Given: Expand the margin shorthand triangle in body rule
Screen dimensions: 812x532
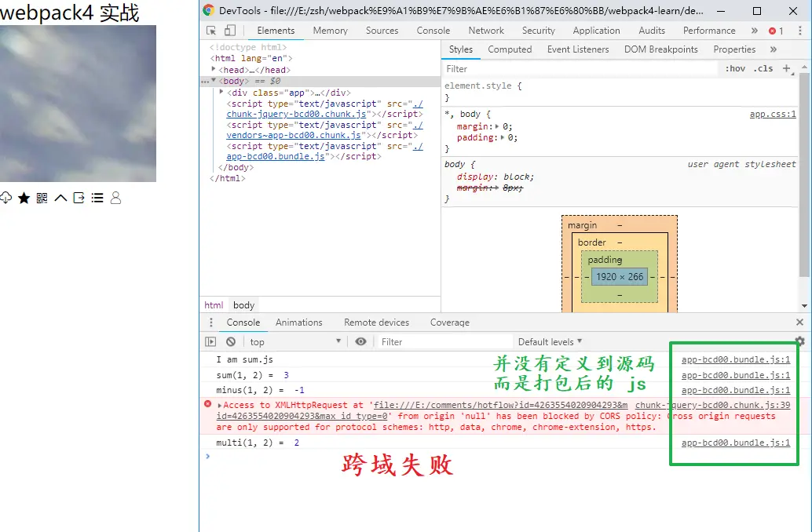Looking at the screenshot, I should click(x=497, y=126).
